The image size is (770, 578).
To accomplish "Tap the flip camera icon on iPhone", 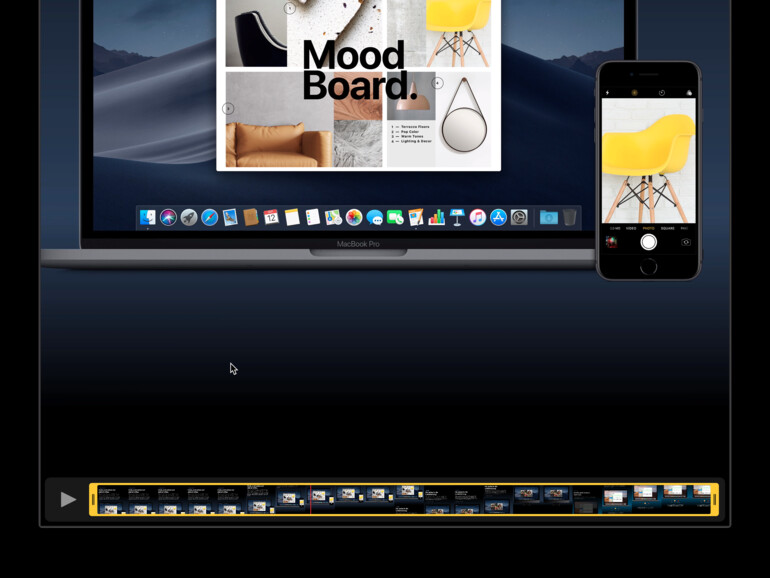I will pyautogui.click(x=686, y=242).
